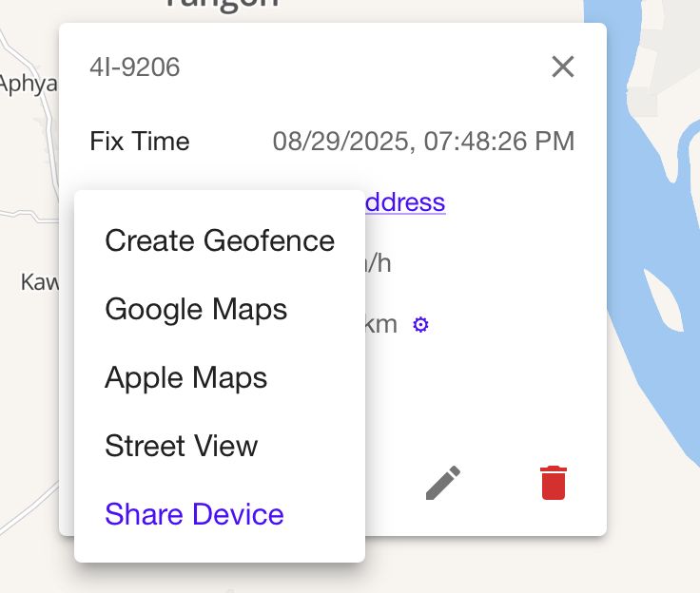Click the 4I-9206 device name title
700x593 pixels.
click(x=134, y=67)
